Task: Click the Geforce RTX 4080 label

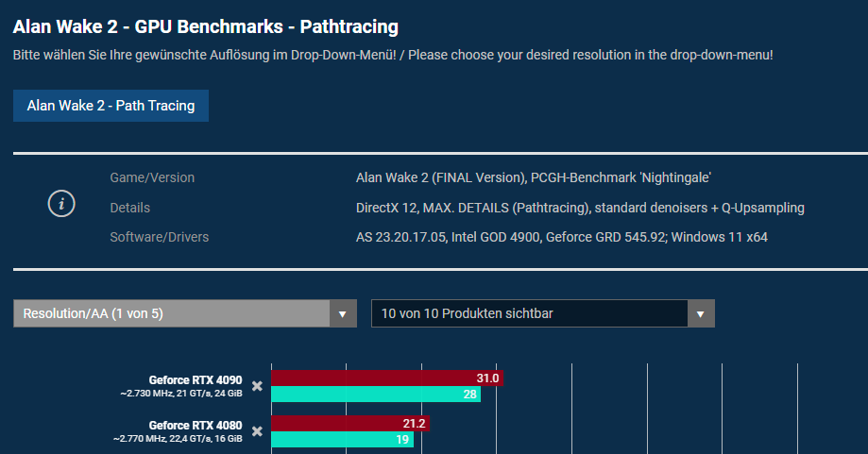Action: 196,426
